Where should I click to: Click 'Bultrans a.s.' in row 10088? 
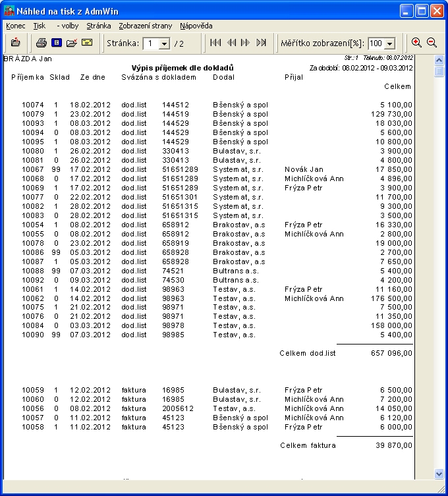tap(236, 271)
